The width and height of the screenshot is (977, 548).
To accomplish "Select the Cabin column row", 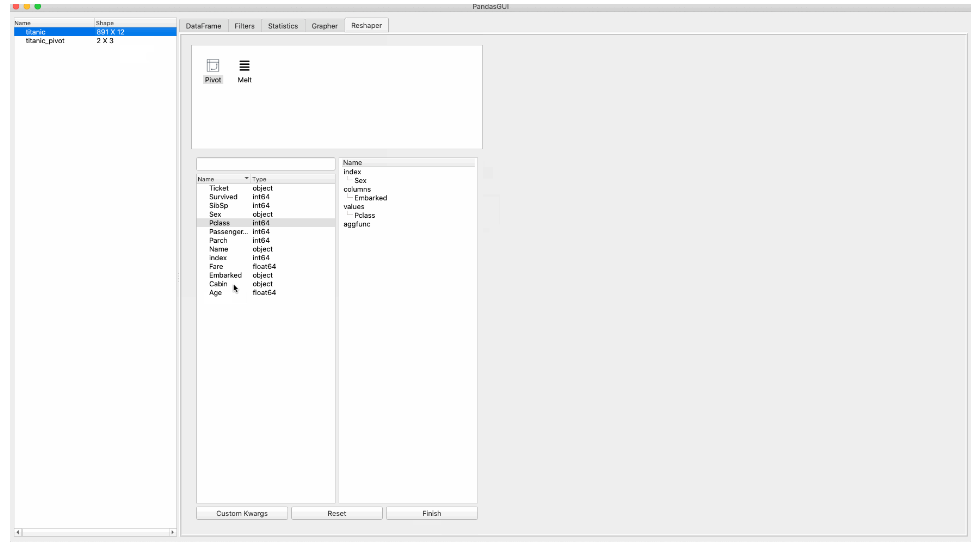I will (266, 284).
